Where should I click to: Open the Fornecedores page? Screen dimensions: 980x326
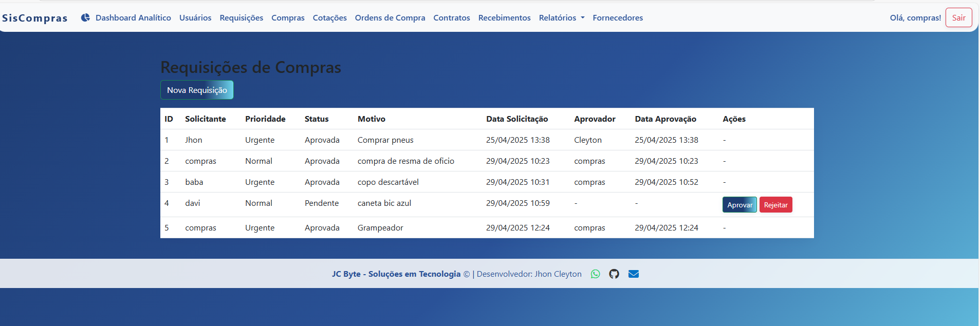(x=618, y=18)
